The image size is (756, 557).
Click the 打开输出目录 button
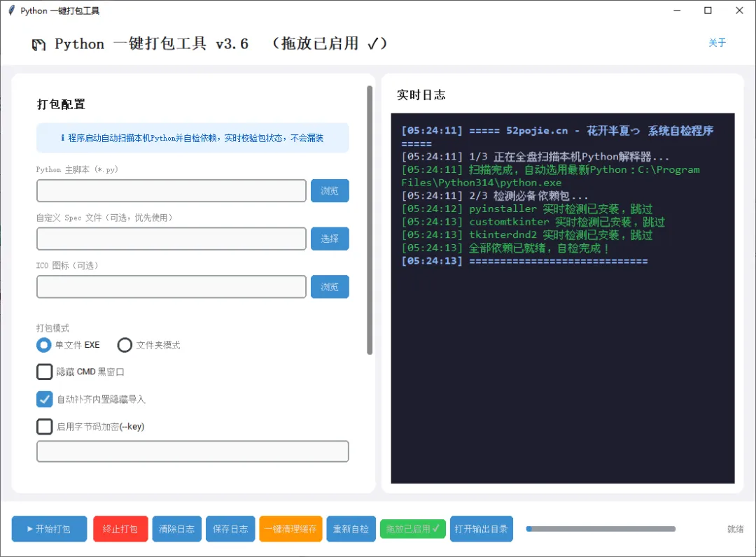coord(481,529)
